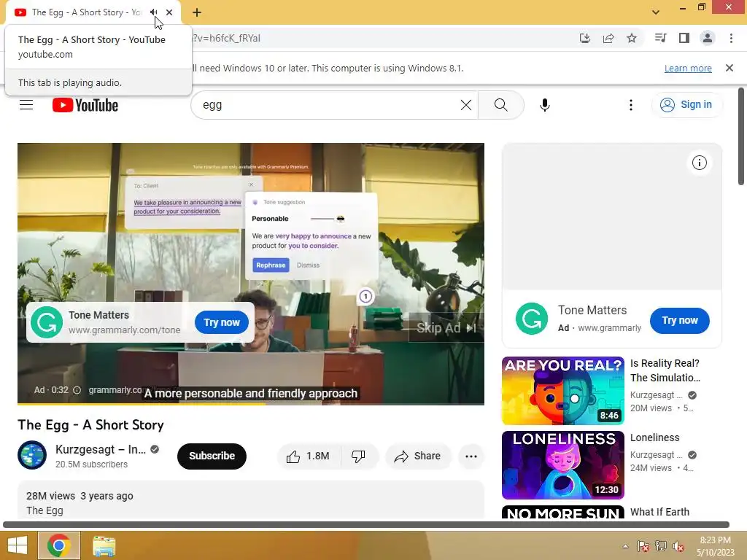Open the Loneliness video thumbnail
This screenshot has width=747, height=560.
563,465
